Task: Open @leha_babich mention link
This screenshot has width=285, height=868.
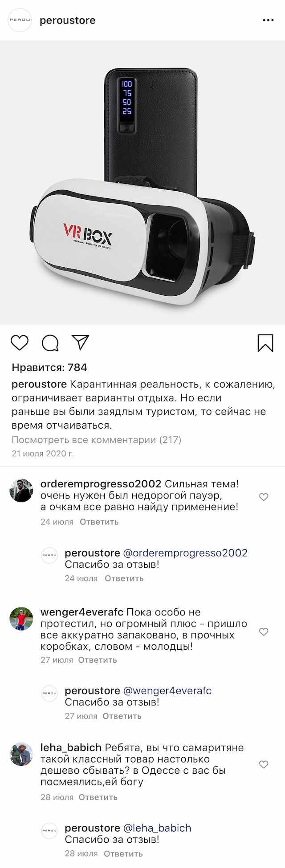Action: tap(157, 828)
